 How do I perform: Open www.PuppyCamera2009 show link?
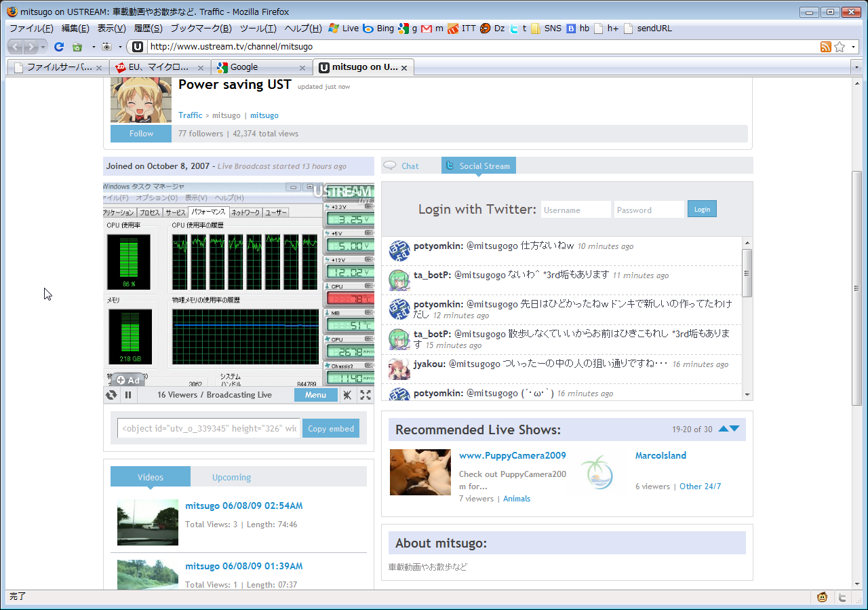tap(513, 455)
